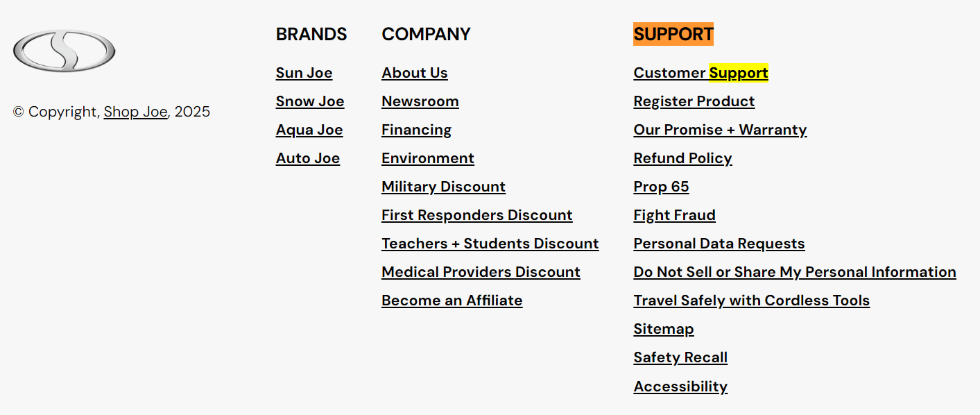Open the Aqua Joe page

(x=309, y=129)
